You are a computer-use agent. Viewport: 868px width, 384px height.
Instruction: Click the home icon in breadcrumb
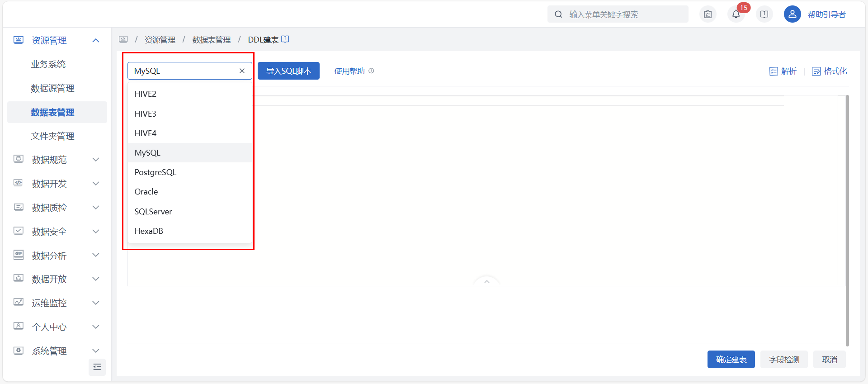(x=123, y=39)
